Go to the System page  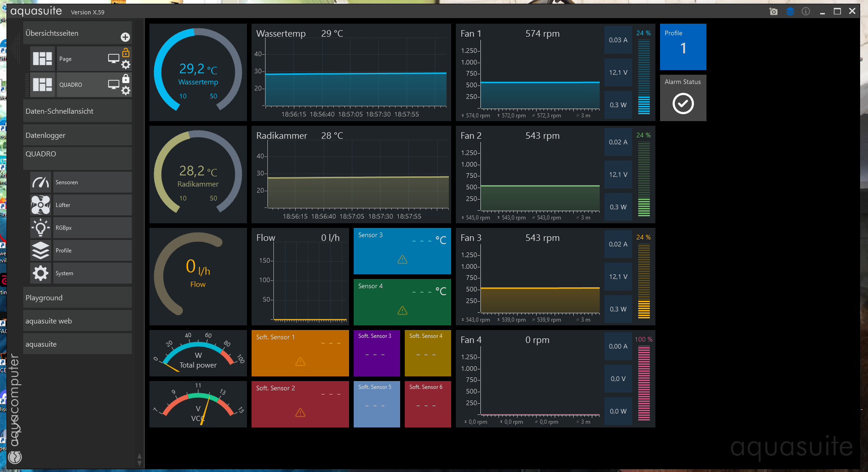tap(92, 273)
